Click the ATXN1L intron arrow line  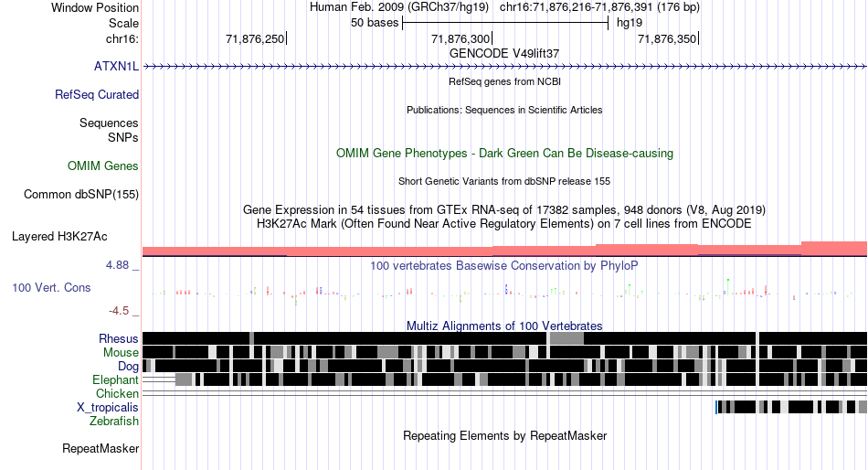[505, 67]
